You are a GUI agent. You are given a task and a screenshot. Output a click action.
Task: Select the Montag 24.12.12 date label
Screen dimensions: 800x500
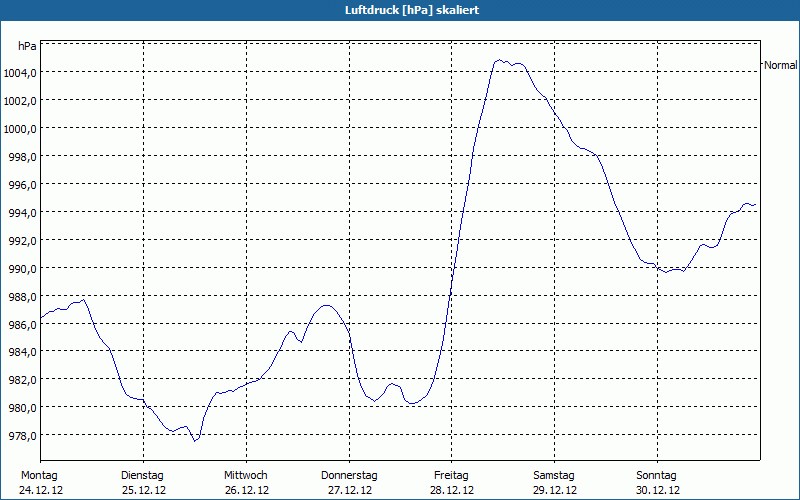40,483
